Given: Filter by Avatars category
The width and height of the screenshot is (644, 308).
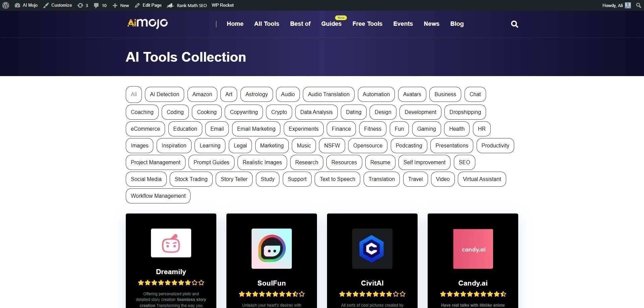Looking at the screenshot, I should pyautogui.click(x=412, y=95).
